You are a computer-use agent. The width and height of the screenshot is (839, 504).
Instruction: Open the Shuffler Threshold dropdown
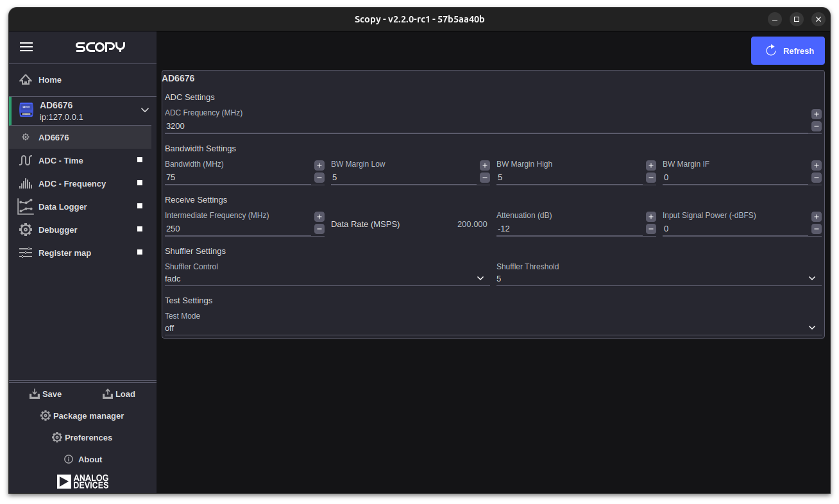pos(659,278)
